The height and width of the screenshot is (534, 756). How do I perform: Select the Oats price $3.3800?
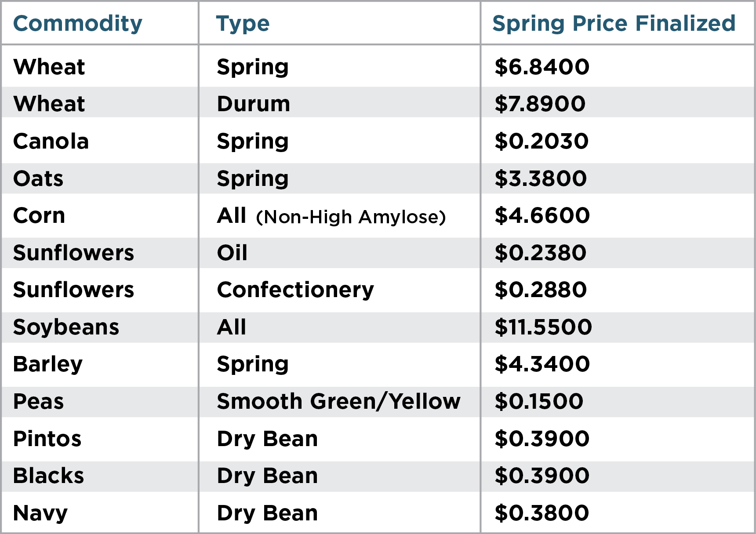pos(541,179)
